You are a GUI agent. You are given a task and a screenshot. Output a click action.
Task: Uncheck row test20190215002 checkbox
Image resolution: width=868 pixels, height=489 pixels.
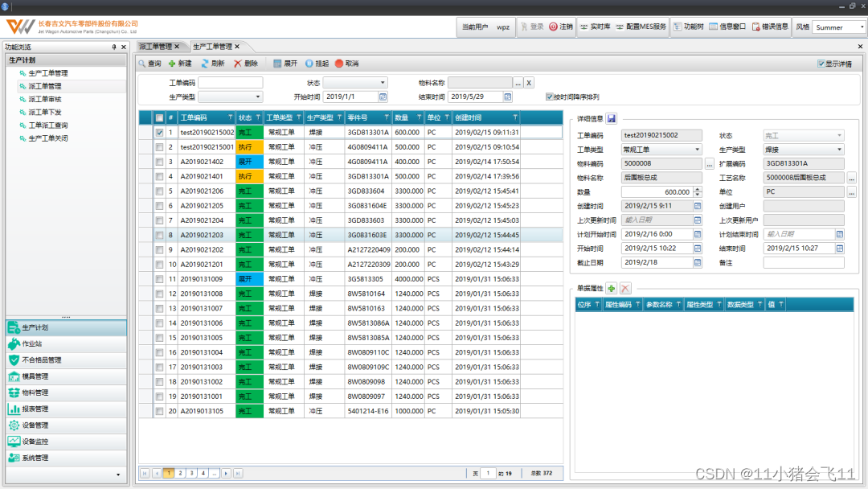pos(159,133)
